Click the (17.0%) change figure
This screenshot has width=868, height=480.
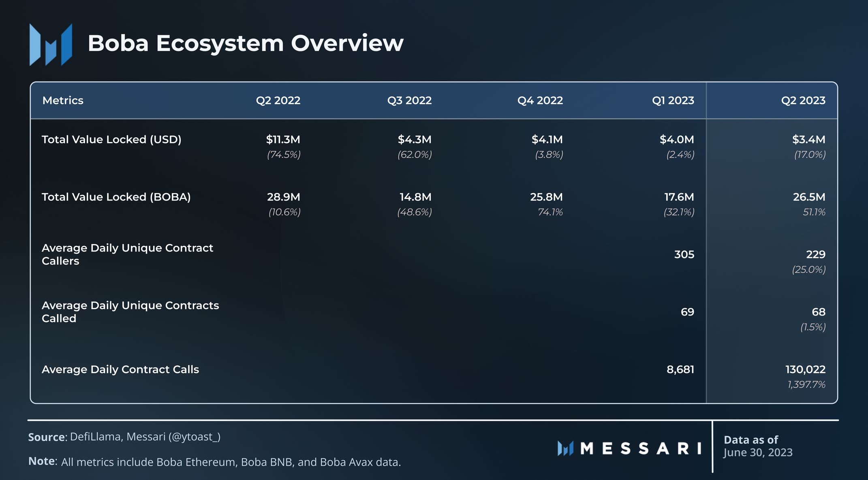pyautogui.click(x=810, y=155)
